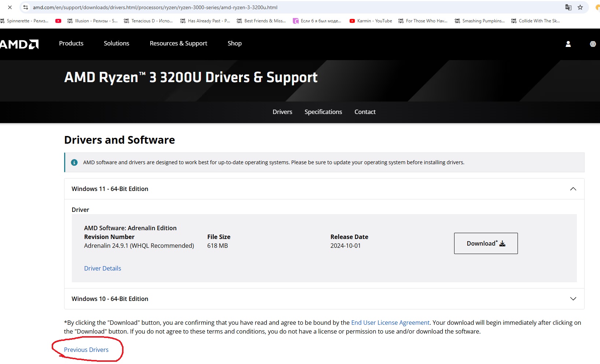This screenshot has height=364, width=600.
Task: Open the End User License Agreement link
Action: pos(390,323)
